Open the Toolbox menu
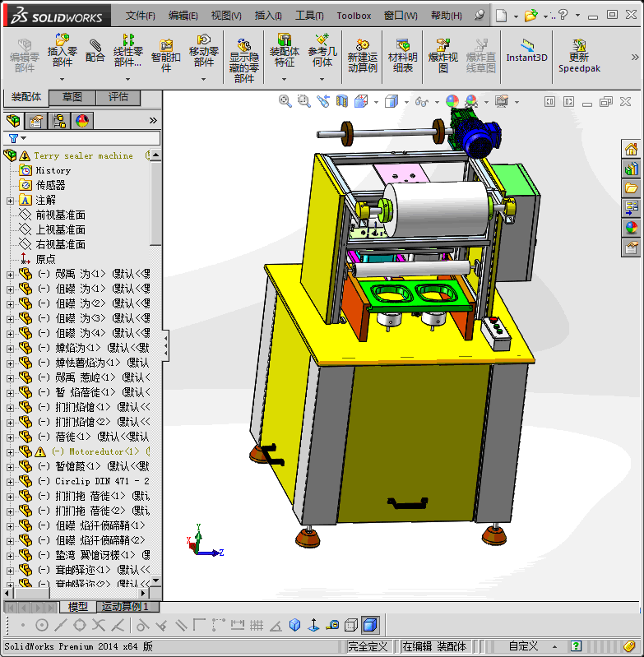Image resolution: width=644 pixels, height=657 pixels. [x=354, y=16]
